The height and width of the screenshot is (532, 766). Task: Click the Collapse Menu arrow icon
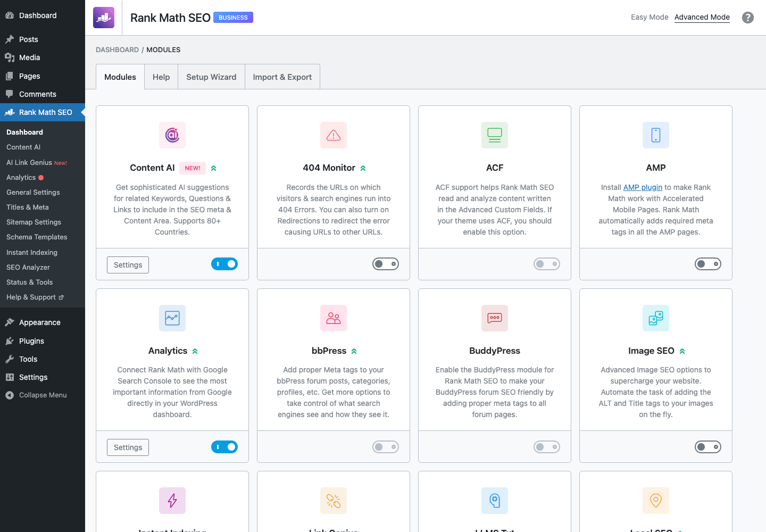coord(10,395)
